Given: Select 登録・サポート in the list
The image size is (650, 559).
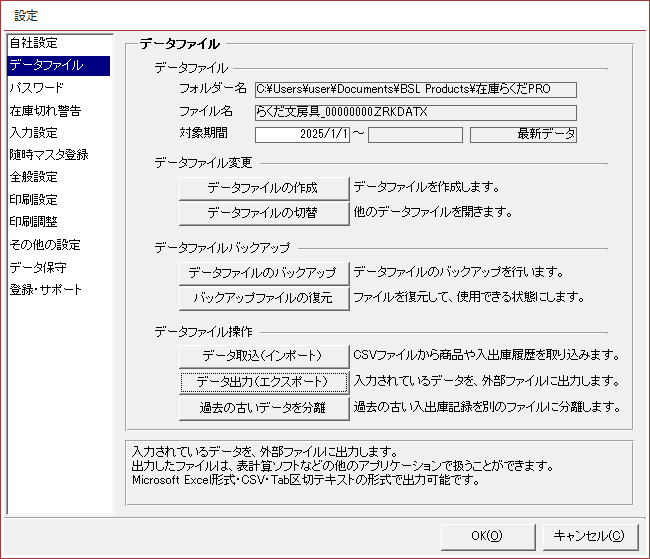Looking at the screenshot, I should click(x=46, y=290).
